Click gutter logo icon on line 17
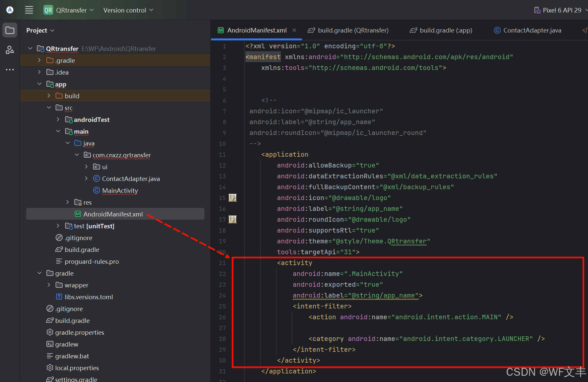The width and height of the screenshot is (588, 382). click(x=233, y=219)
